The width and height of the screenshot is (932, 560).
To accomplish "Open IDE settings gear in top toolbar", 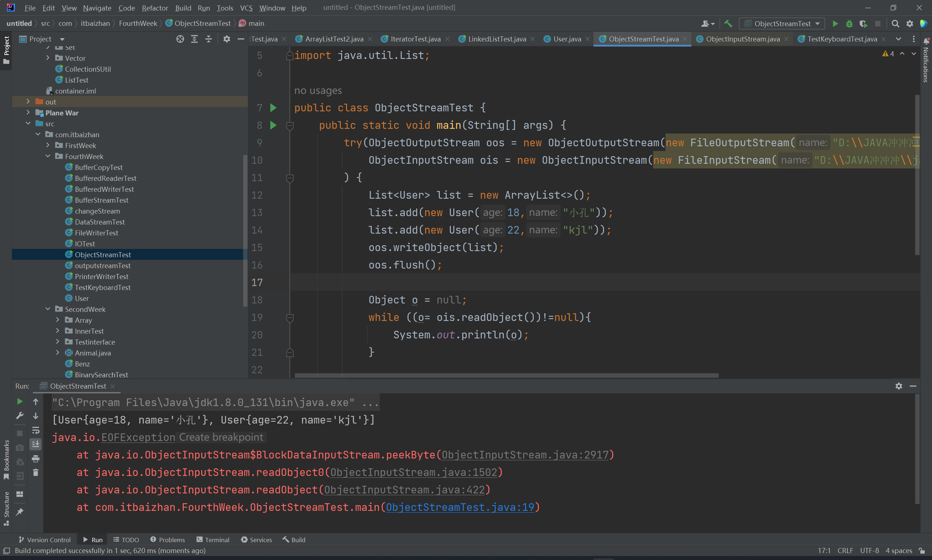I will point(910,24).
